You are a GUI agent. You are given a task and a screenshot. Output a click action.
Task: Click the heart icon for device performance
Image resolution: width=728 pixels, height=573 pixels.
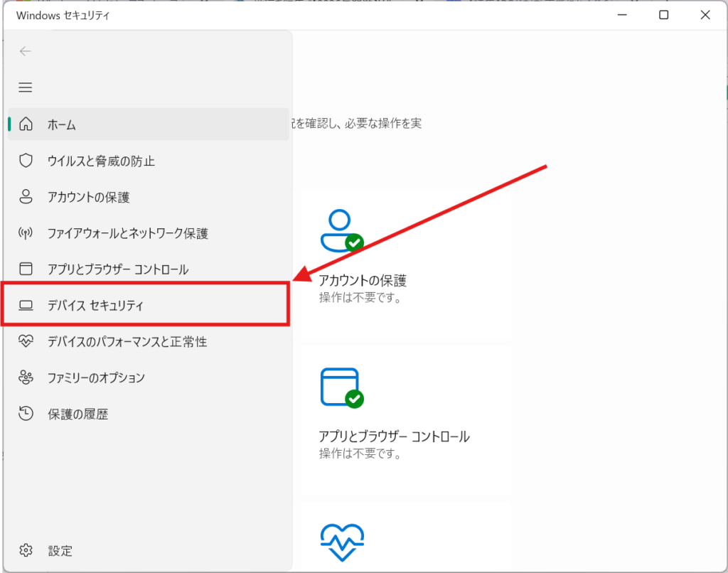tap(26, 341)
